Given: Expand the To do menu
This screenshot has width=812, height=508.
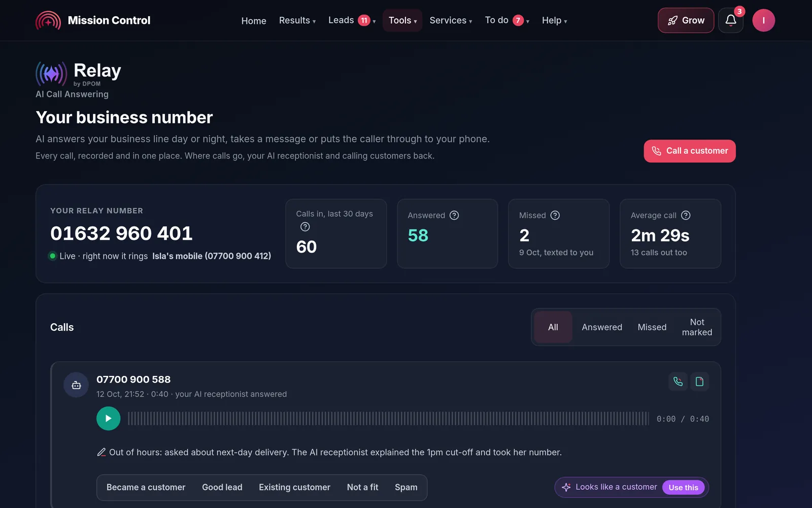Looking at the screenshot, I should [x=507, y=20].
